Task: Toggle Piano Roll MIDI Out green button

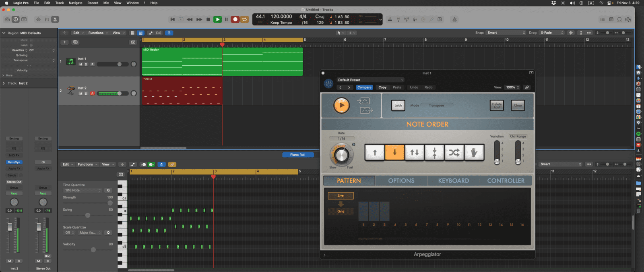Action: (x=151, y=164)
